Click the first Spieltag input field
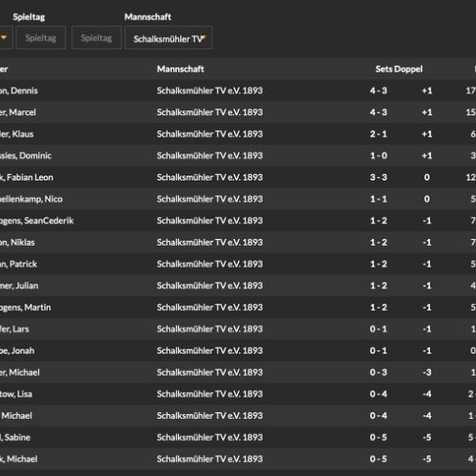Image resolution: width=476 pixels, height=476 pixels. pyautogui.click(x=41, y=38)
